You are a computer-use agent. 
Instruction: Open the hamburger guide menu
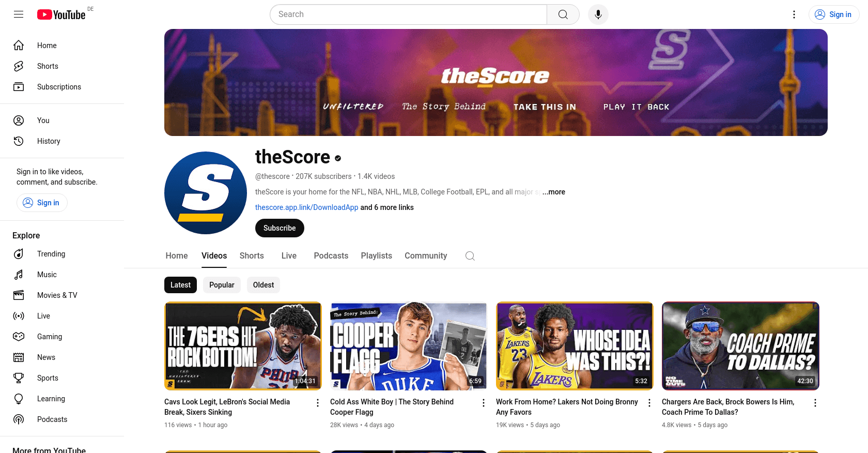coord(19,14)
